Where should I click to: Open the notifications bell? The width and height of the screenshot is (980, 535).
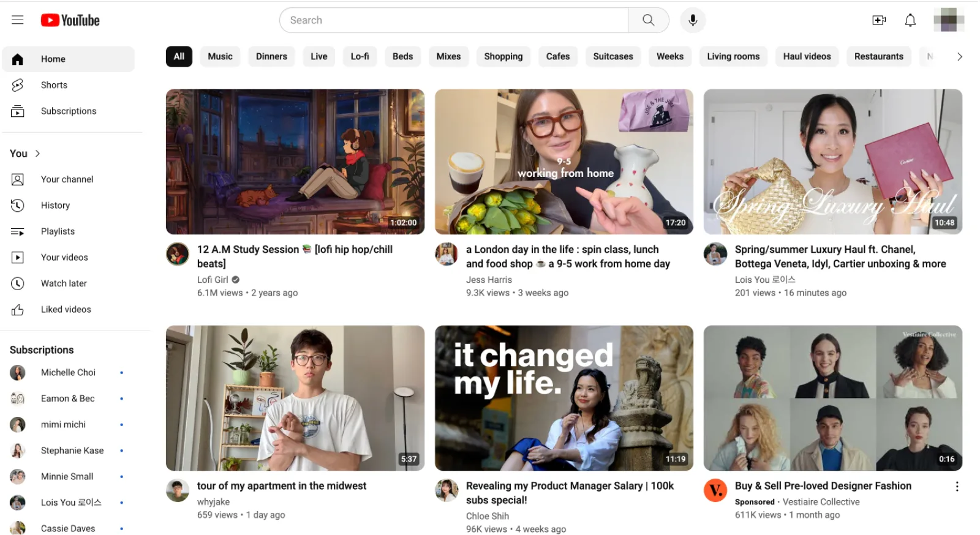910,20
